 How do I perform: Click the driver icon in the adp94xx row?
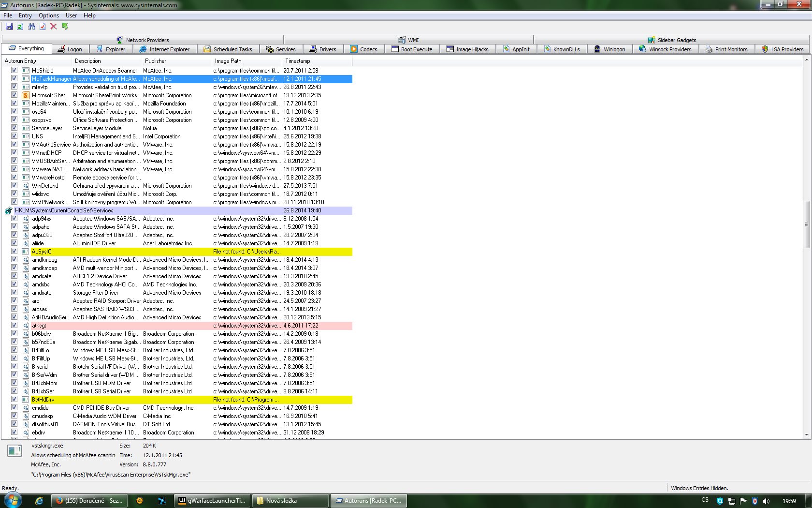[x=26, y=219]
